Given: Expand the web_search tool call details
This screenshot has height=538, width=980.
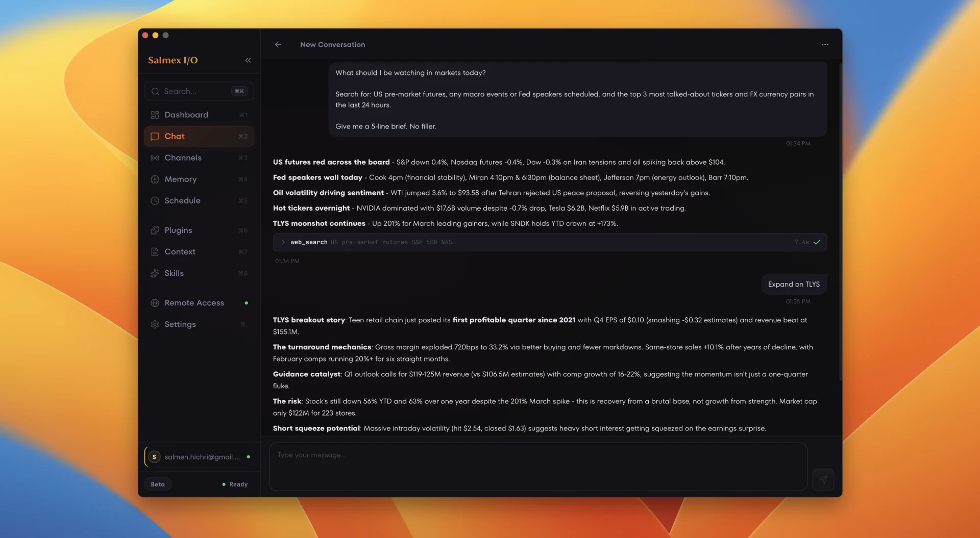Looking at the screenshot, I should point(283,242).
